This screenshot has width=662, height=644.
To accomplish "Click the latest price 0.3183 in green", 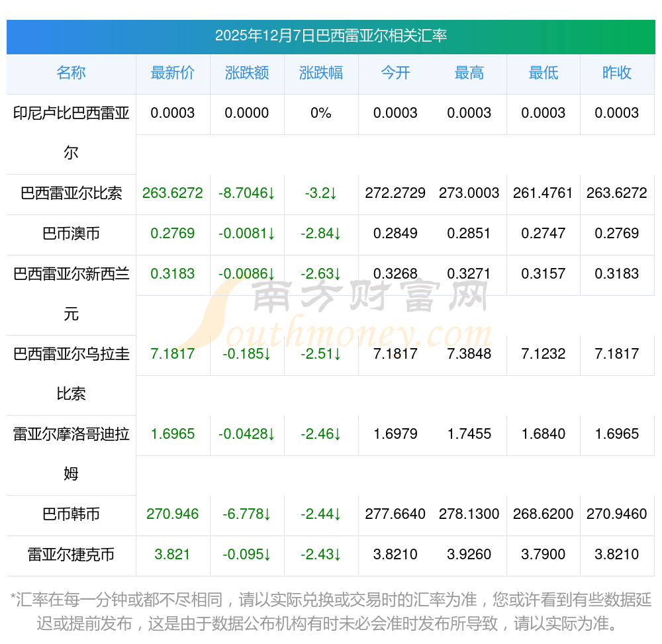I will click(173, 274).
